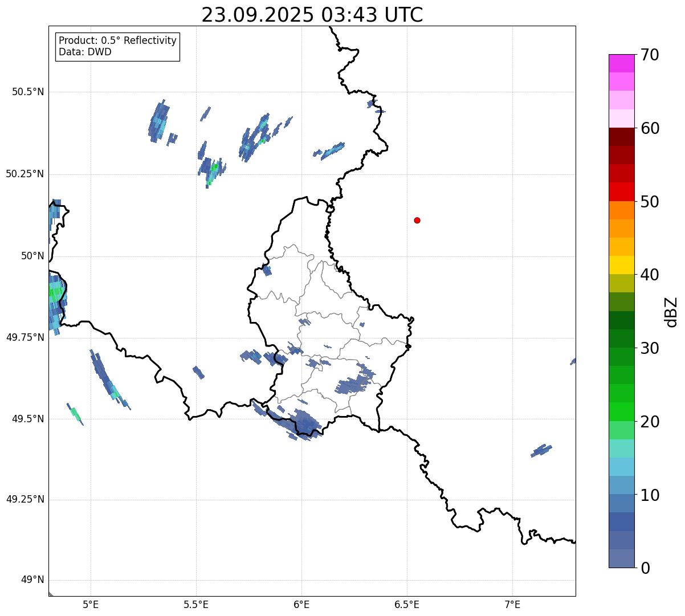Click the Data: DWD legend line
This screenshot has height=616, width=685.
(85, 52)
